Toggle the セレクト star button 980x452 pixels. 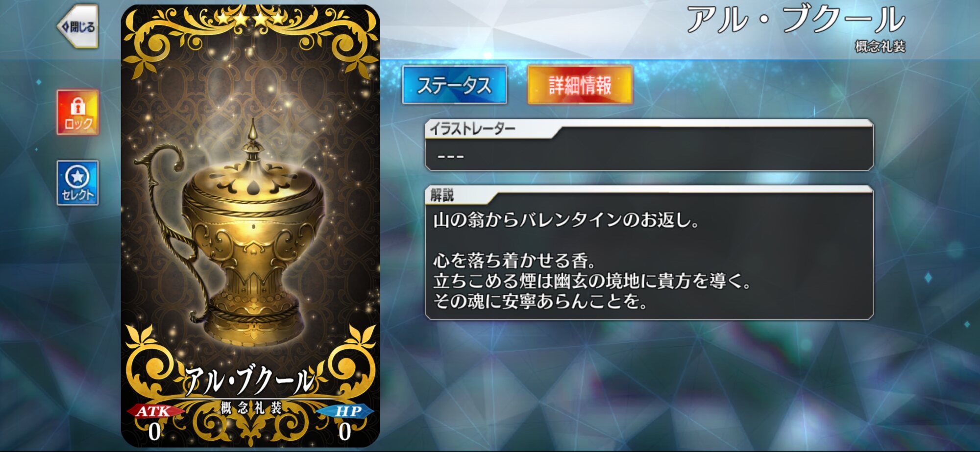[78, 183]
